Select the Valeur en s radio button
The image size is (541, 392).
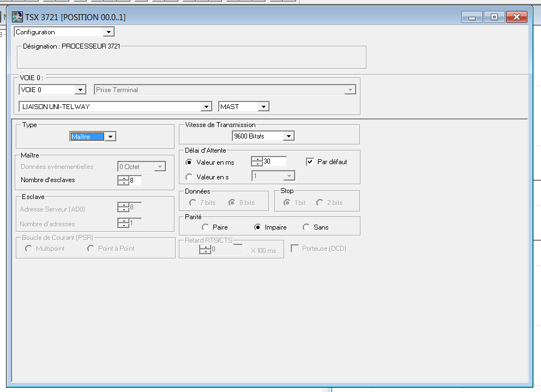pos(189,177)
